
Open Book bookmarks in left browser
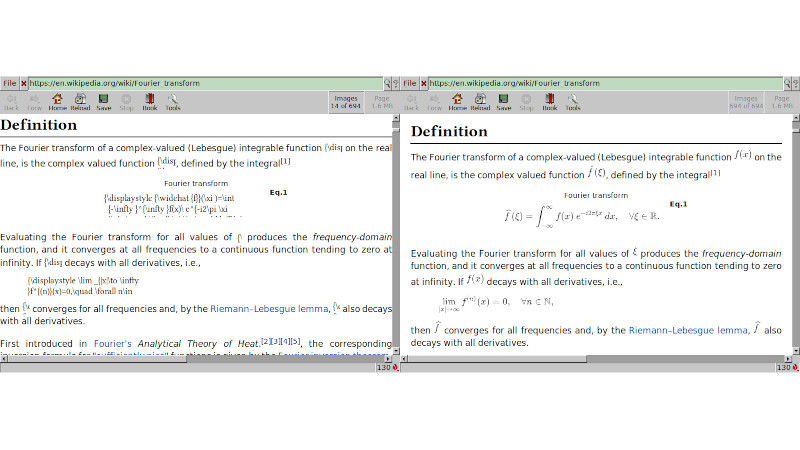(x=150, y=101)
